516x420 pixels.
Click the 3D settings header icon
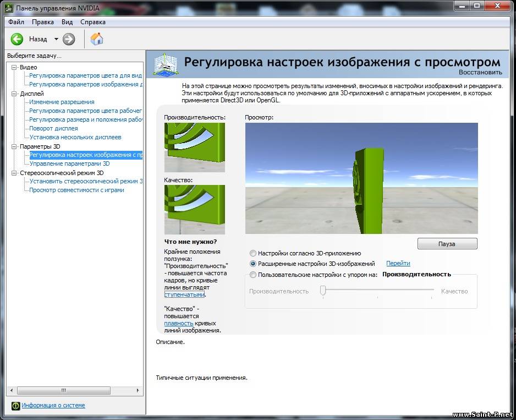tap(166, 64)
